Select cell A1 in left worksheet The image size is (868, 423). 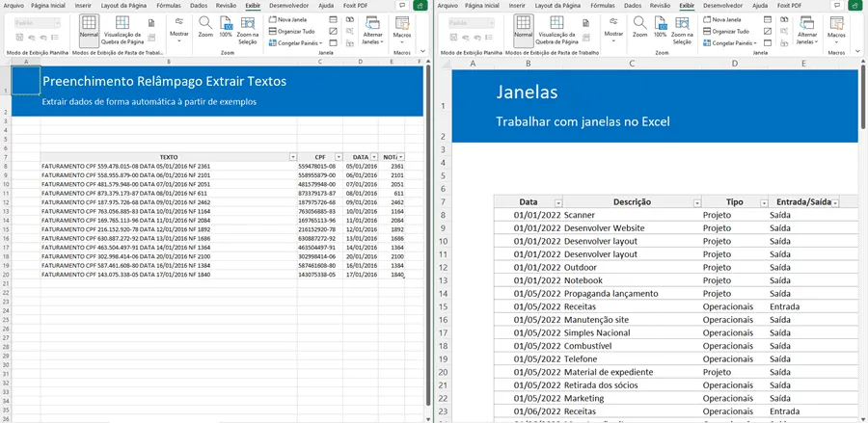click(x=26, y=80)
